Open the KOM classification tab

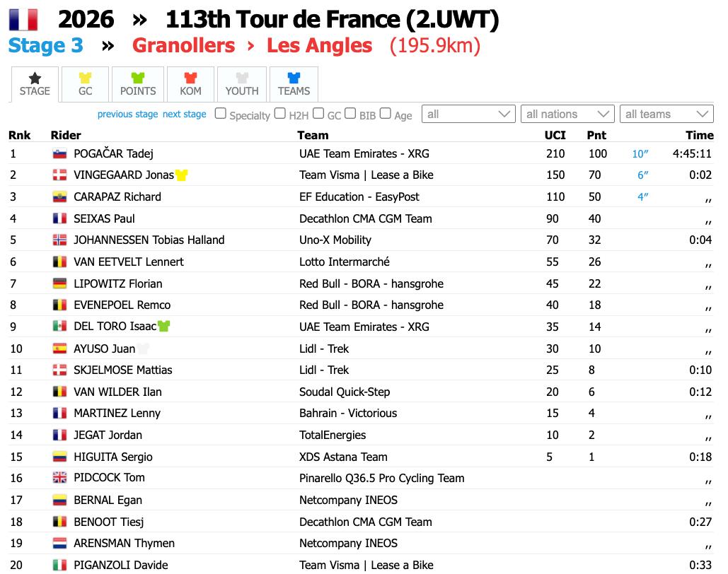[190, 84]
